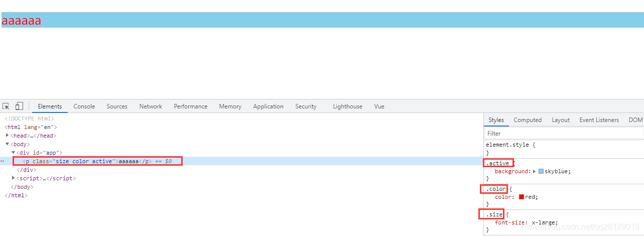Open the DOM sidebar tab
Viewport: 644px width, 236px height.
[635, 120]
